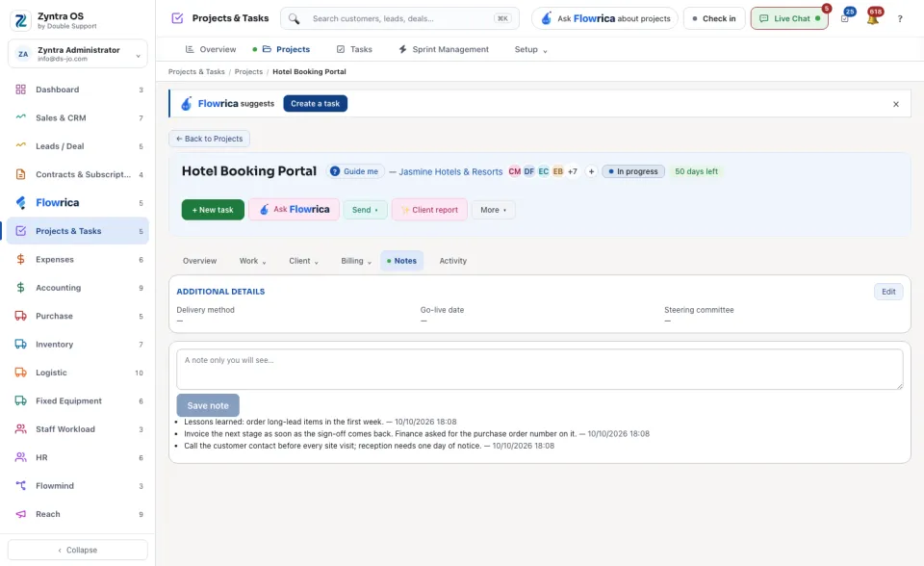The height and width of the screenshot is (566, 924).
Task: Open the notifications bell
Action: click(x=873, y=18)
